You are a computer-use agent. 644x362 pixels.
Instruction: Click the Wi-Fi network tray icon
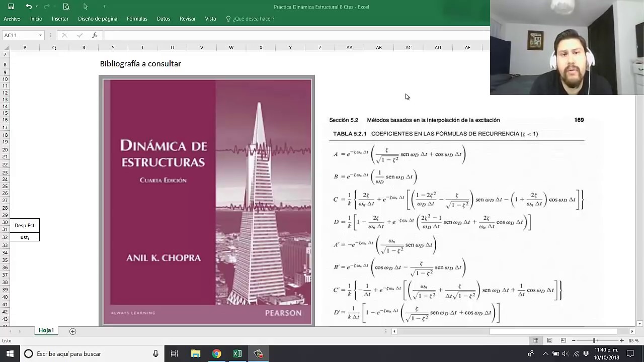[576, 354]
